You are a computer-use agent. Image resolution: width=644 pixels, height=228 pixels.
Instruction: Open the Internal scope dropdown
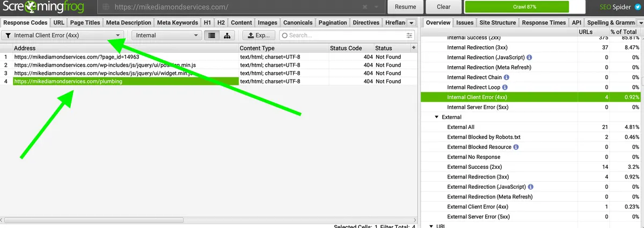click(166, 35)
